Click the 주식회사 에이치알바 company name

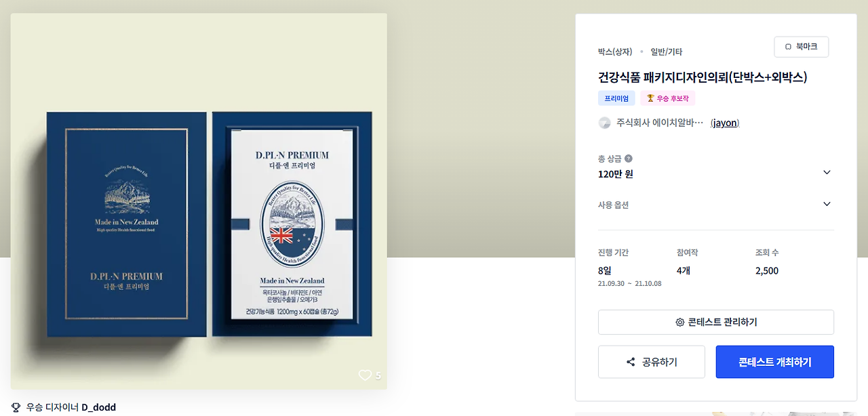660,123
